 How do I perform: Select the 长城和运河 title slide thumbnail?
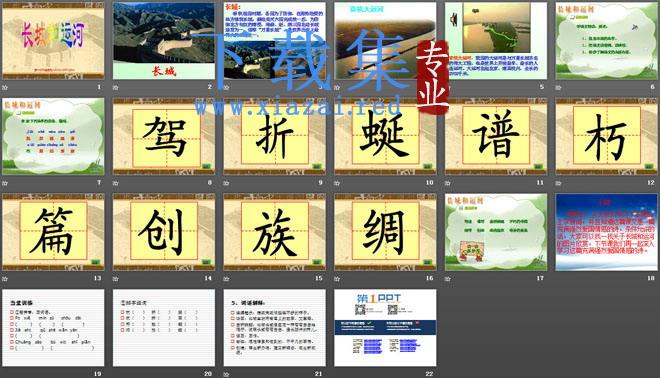53,41
